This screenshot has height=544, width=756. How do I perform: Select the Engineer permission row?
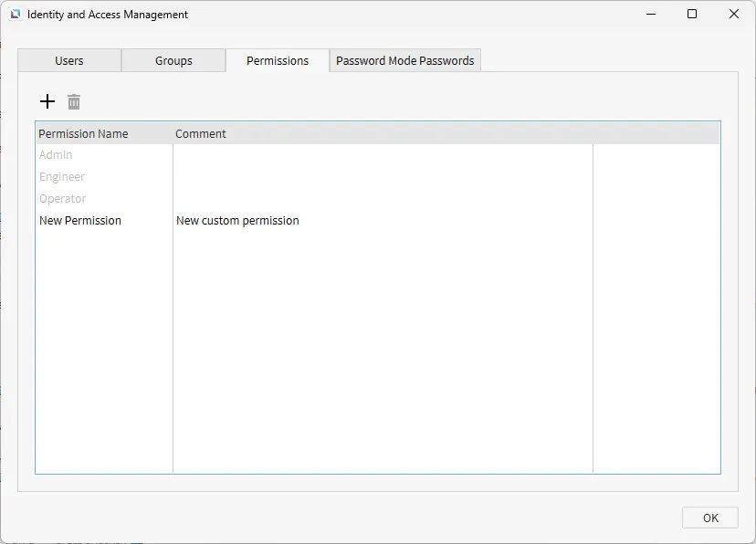click(62, 177)
